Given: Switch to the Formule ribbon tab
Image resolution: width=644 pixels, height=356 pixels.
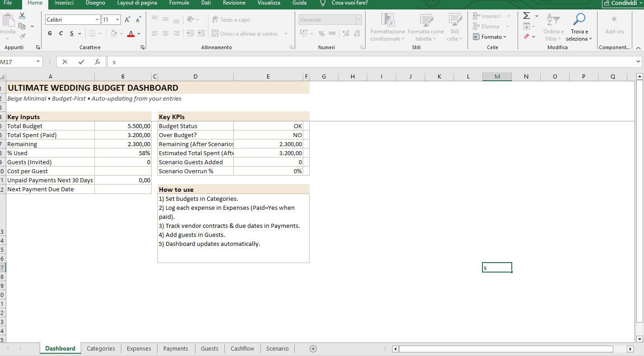Looking at the screenshot, I should point(179,3).
